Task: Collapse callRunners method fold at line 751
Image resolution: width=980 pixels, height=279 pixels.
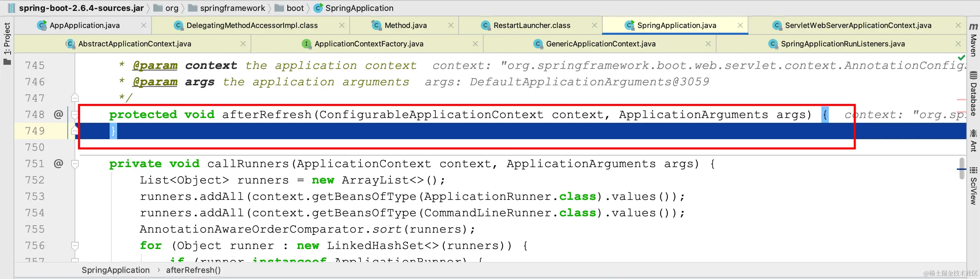Action: 75,164
